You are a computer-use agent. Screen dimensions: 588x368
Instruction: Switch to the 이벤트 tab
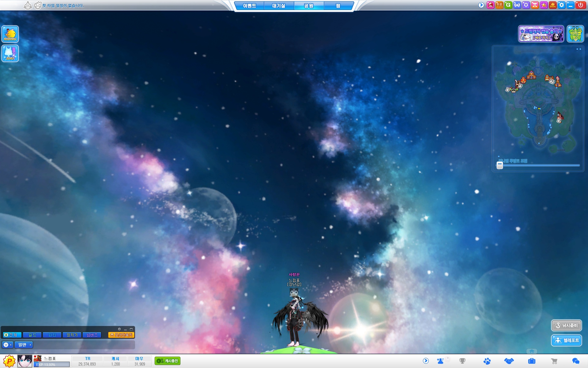coord(250,6)
